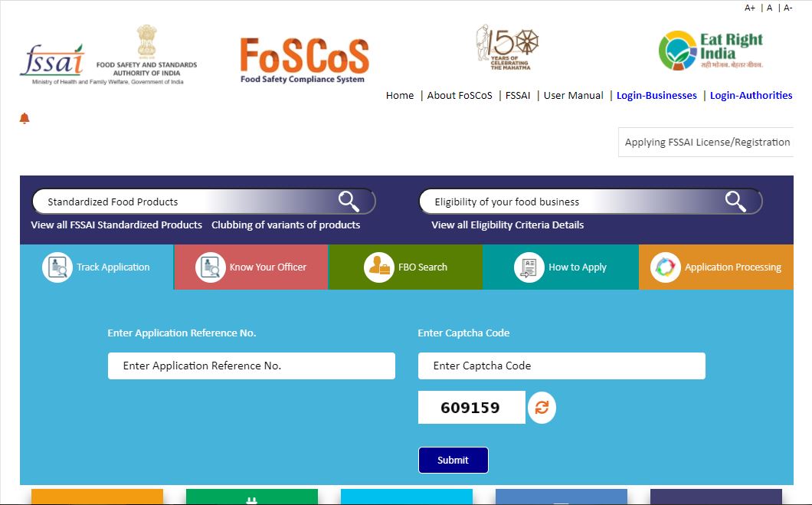The height and width of the screenshot is (505, 812).
Task: Click the FoSCoS logo
Action: click(x=303, y=57)
